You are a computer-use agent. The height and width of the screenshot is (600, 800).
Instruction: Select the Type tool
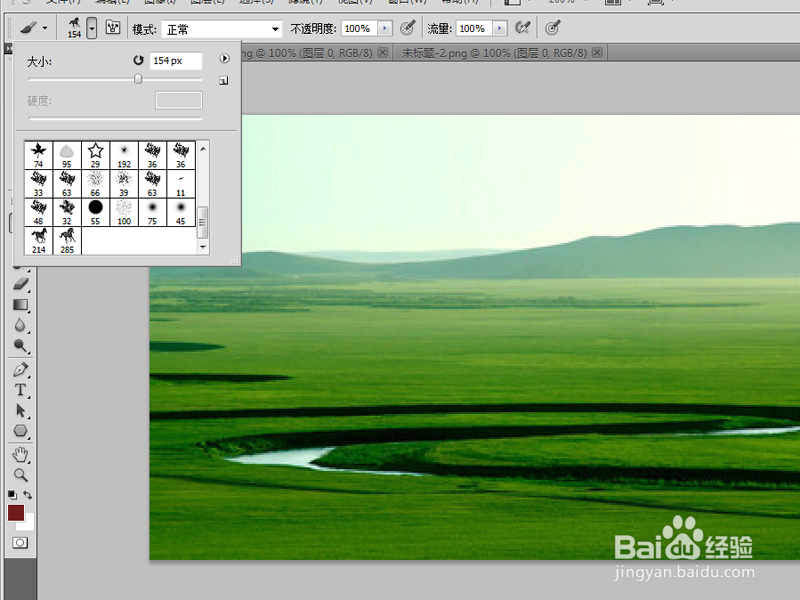pyautogui.click(x=20, y=390)
